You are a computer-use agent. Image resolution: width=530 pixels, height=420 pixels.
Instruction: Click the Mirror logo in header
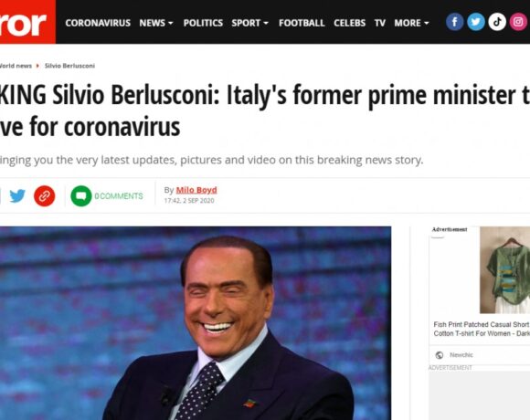coord(27,22)
